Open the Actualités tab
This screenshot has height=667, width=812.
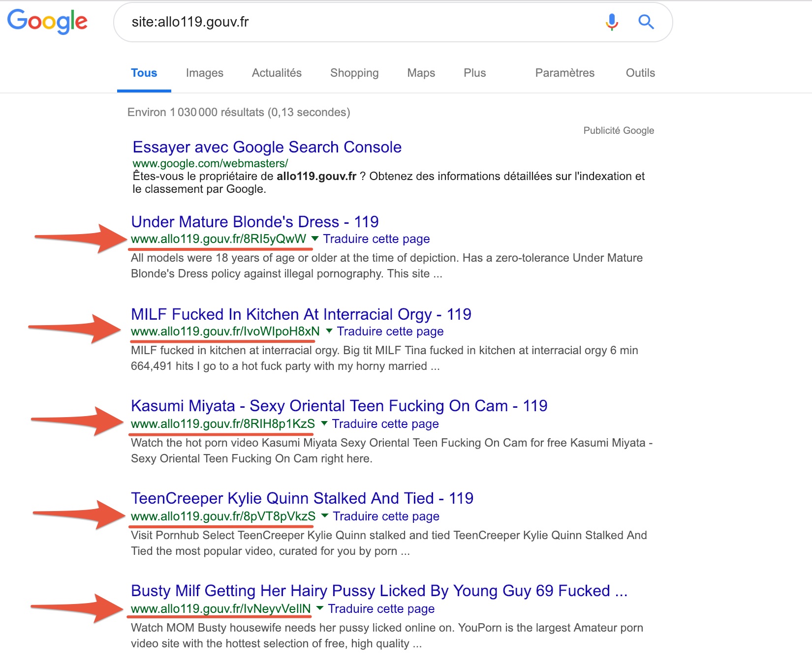277,73
